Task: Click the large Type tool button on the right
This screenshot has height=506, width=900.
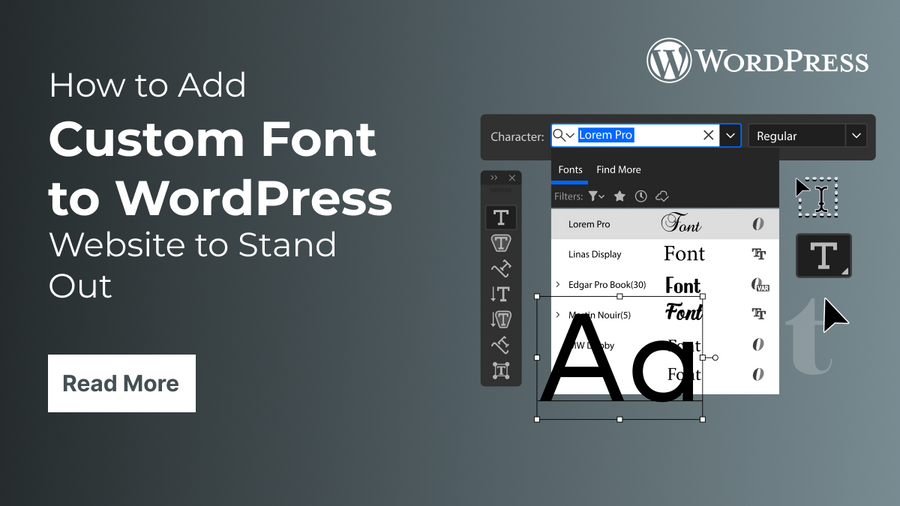Action: point(823,256)
